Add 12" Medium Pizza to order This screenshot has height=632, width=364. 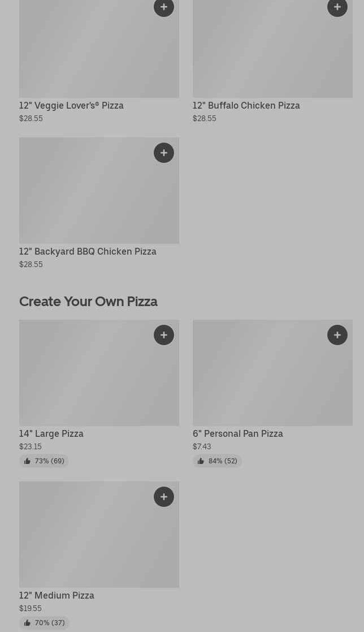tap(164, 497)
